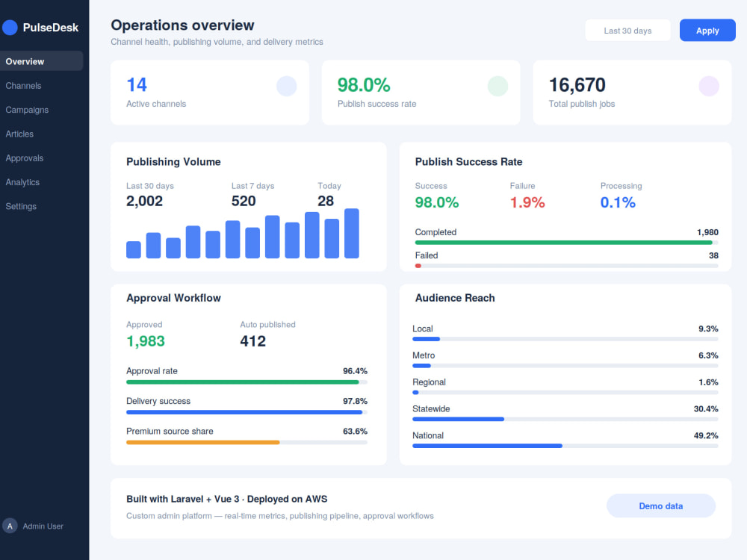The image size is (747, 560).
Task: Click the Completed progress bar
Action: pyautogui.click(x=566, y=243)
